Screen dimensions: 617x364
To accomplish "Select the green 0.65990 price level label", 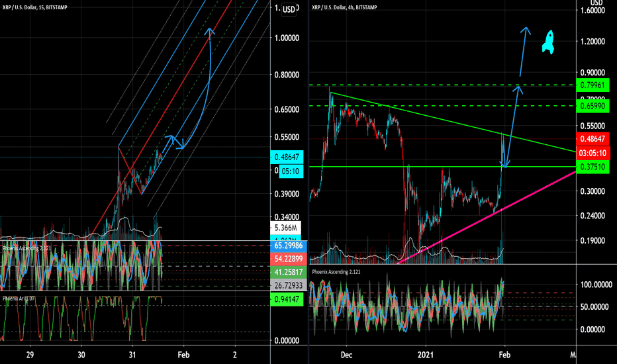I will (593, 106).
